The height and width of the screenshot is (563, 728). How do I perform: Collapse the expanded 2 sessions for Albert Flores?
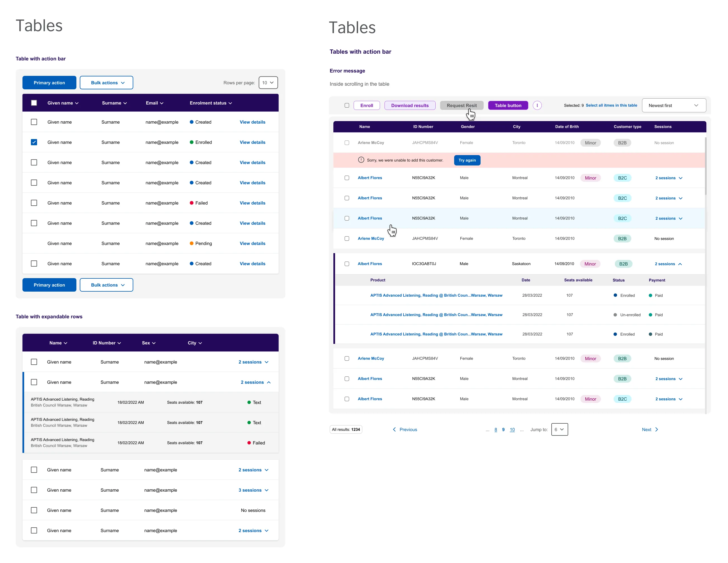[x=668, y=264]
